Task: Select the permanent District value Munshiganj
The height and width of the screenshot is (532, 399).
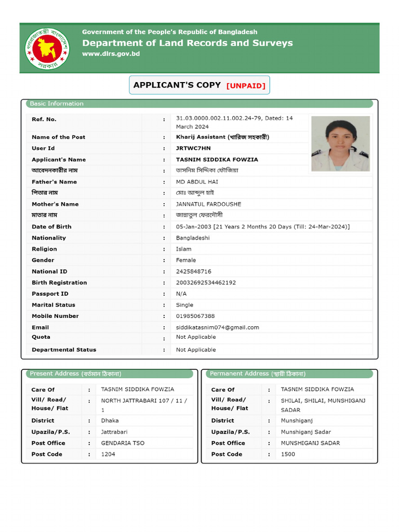Action: click(x=297, y=421)
